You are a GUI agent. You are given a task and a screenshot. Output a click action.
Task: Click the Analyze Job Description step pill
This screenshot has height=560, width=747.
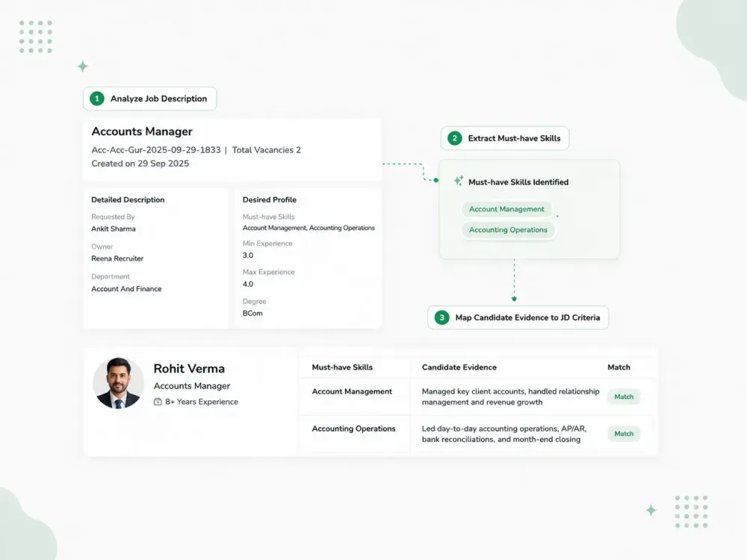tap(149, 99)
